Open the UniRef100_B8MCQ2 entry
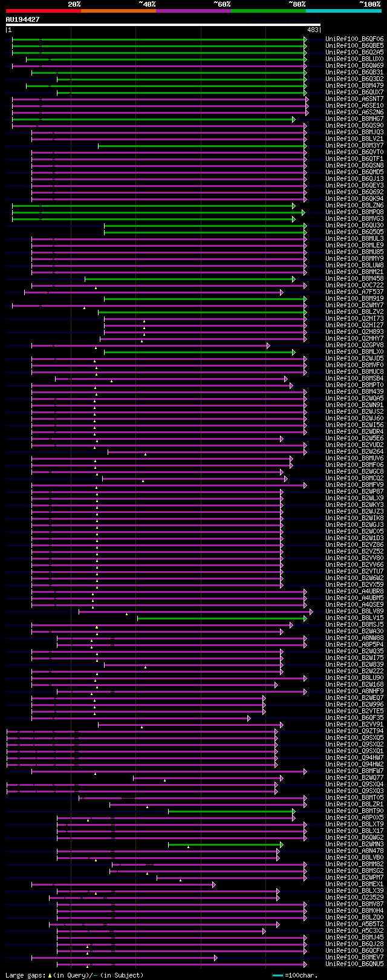Image resolution: width=387 pixels, height=980 pixels. 354,478
